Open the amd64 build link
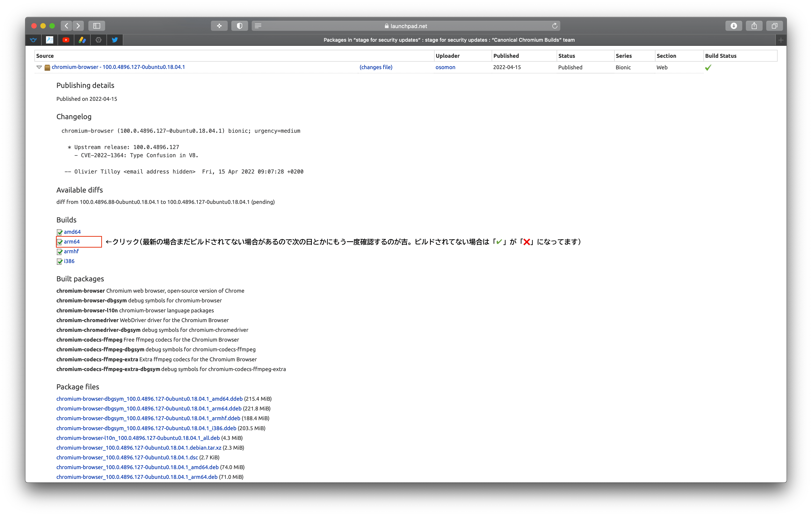The height and width of the screenshot is (516, 812). tap(72, 232)
